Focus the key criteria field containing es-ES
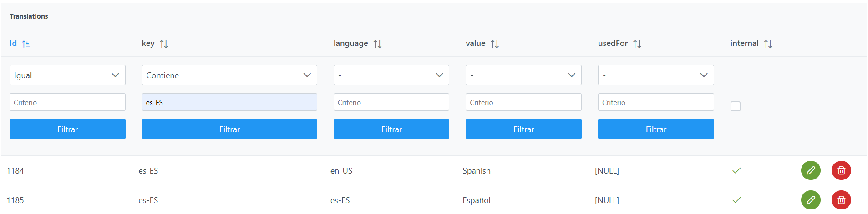 point(229,102)
